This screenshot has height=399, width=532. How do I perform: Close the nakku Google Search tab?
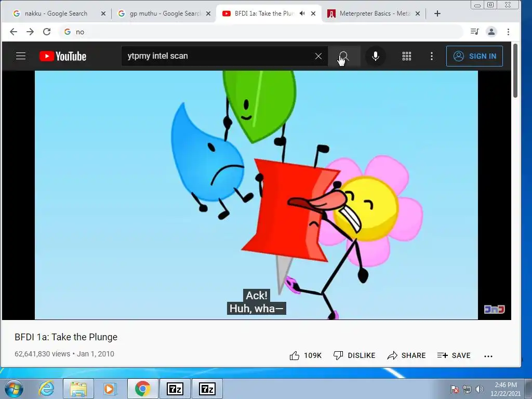tap(103, 14)
